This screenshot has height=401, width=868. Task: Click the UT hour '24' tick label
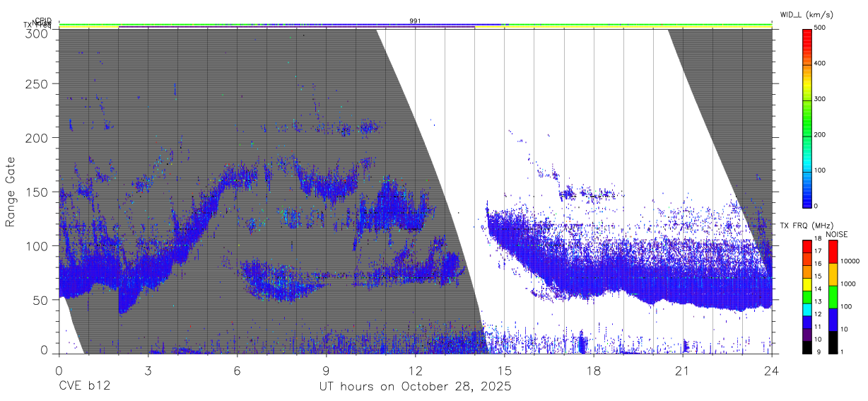coord(771,370)
